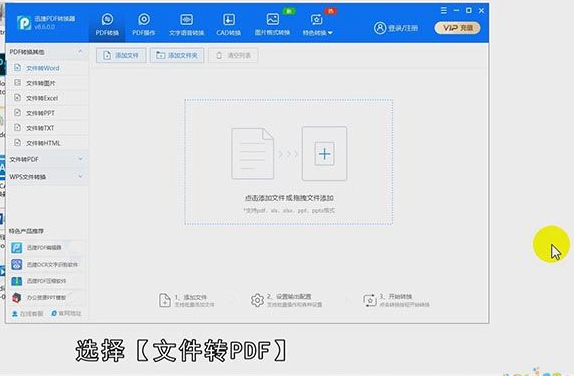Click the document icon in drop zone

253,153
